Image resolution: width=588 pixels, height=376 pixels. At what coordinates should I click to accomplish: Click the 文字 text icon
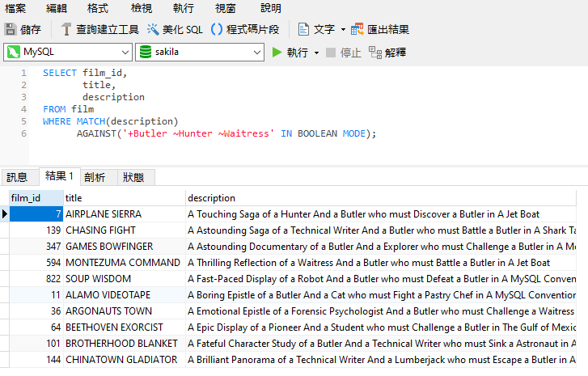coord(304,29)
